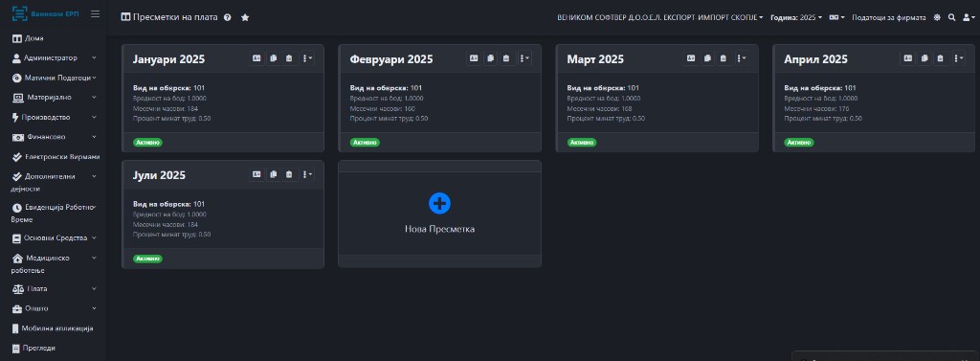
Task: Click the Активно badge on Март 2025
Action: pos(582,142)
